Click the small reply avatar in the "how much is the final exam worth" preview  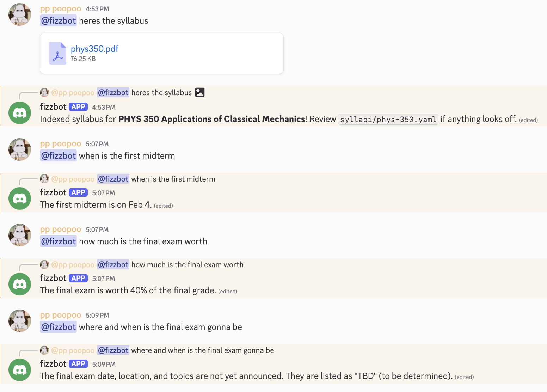coord(44,264)
